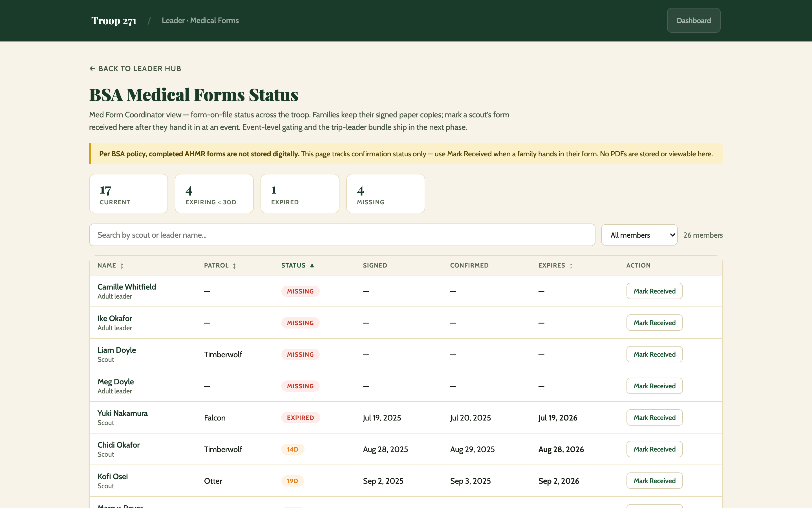Mark Received for Meg Doyle
This screenshot has width=812, height=508.
point(654,386)
